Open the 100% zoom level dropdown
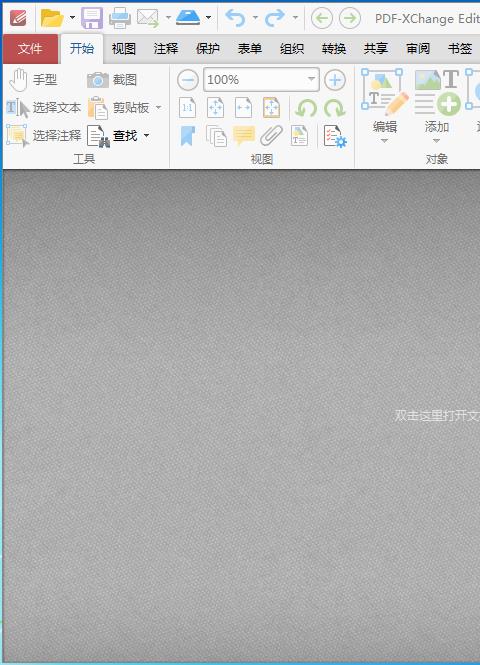Viewport: 480px width, 665px height. (311, 79)
